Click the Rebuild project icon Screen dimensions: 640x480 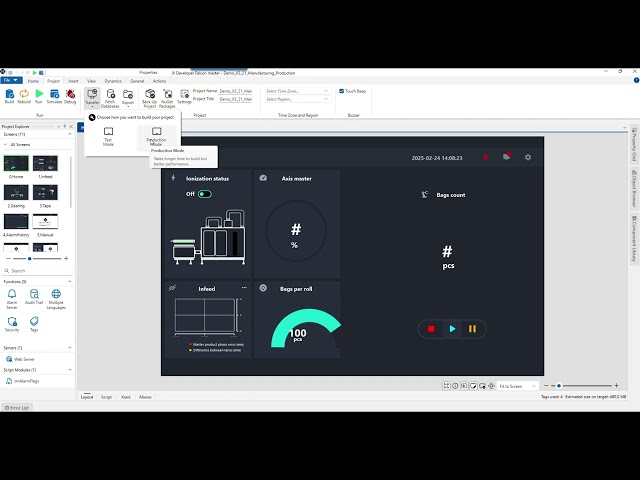point(24,95)
